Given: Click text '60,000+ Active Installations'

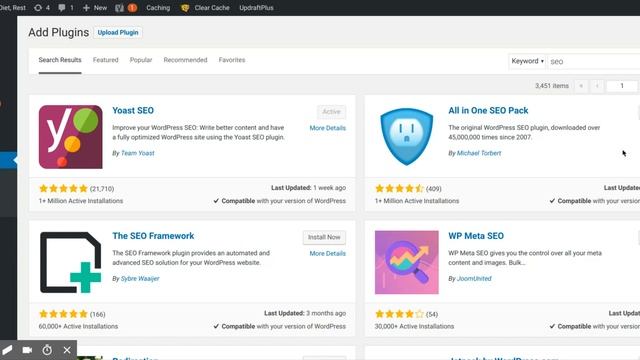Looking at the screenshot, I should tap(78, 327).
